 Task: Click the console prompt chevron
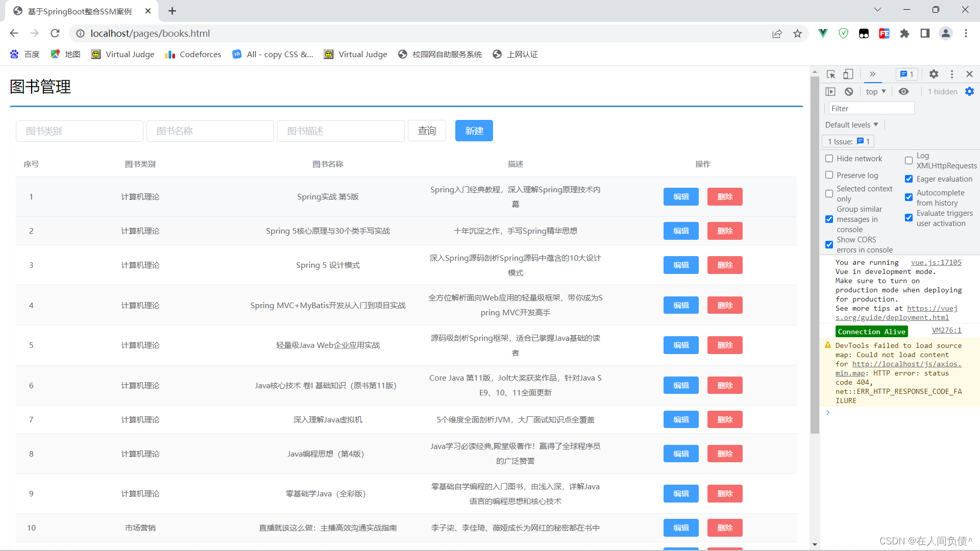(828, 413)
